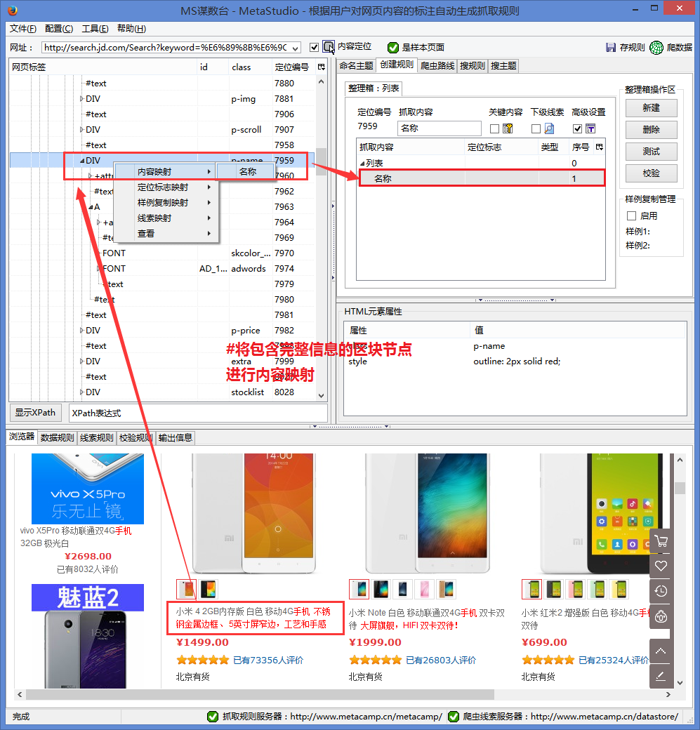
Task: Click the heart favorites icon
Action: [661, 566]
